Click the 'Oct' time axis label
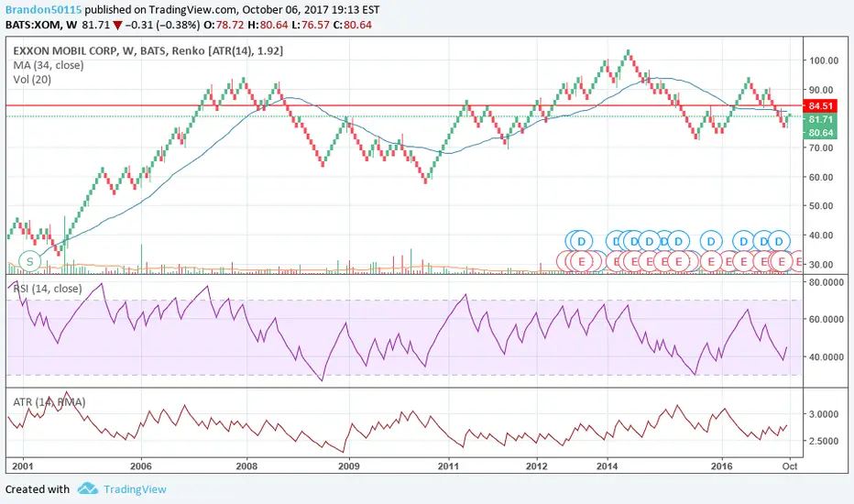The width and height of the screenshot is (854, 504). 790,466
